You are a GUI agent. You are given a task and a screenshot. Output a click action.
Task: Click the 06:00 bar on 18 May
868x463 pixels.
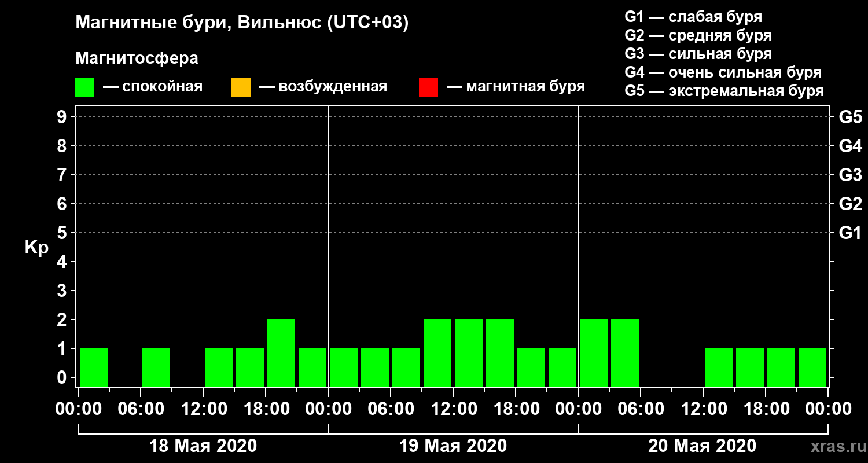pos(156,367)
